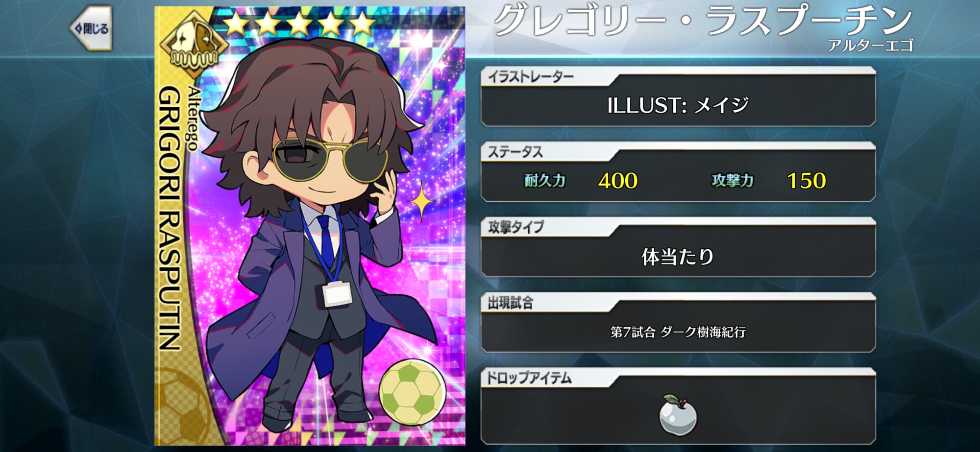Click the soccer ball on the card
The width and height of the screenshot is (980, 452).
(x=412, y=392)
